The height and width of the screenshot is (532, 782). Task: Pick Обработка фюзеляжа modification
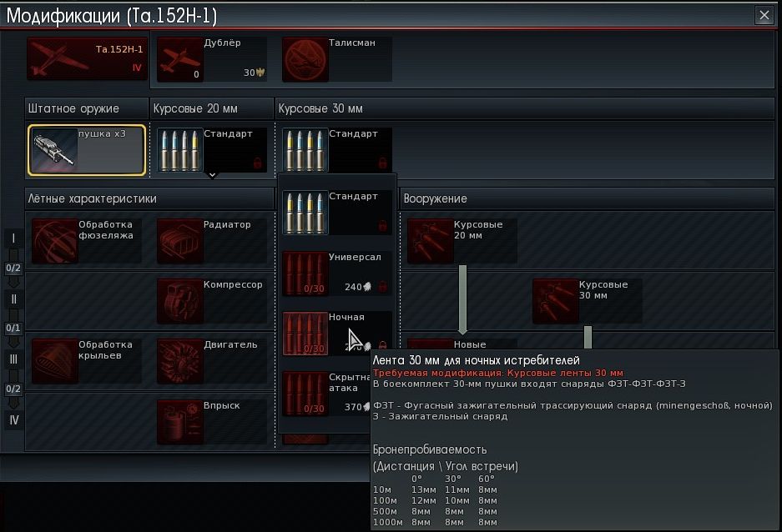54,241
